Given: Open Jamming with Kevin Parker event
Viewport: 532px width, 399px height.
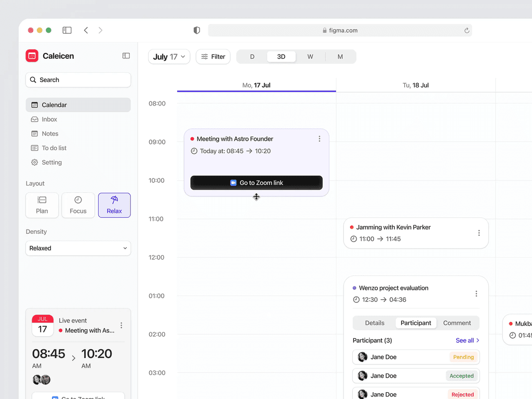Looking at the screenshot, I should click(416, 233).
